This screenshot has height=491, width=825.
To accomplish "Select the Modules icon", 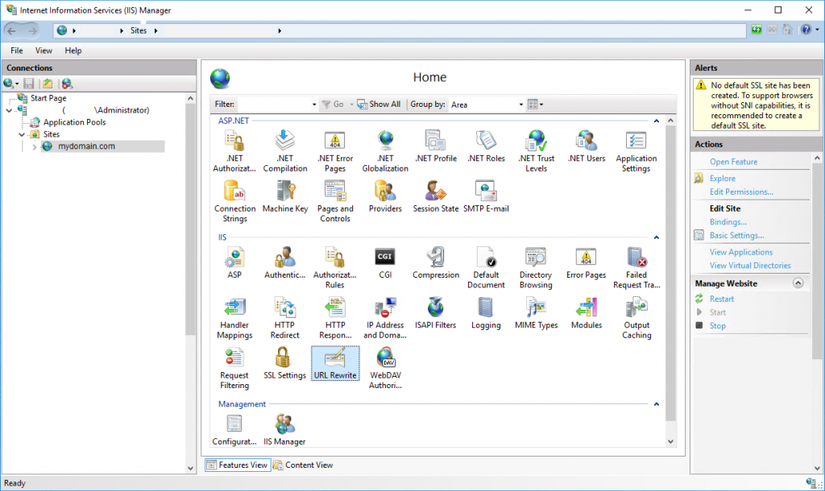I will pos(586,314).
